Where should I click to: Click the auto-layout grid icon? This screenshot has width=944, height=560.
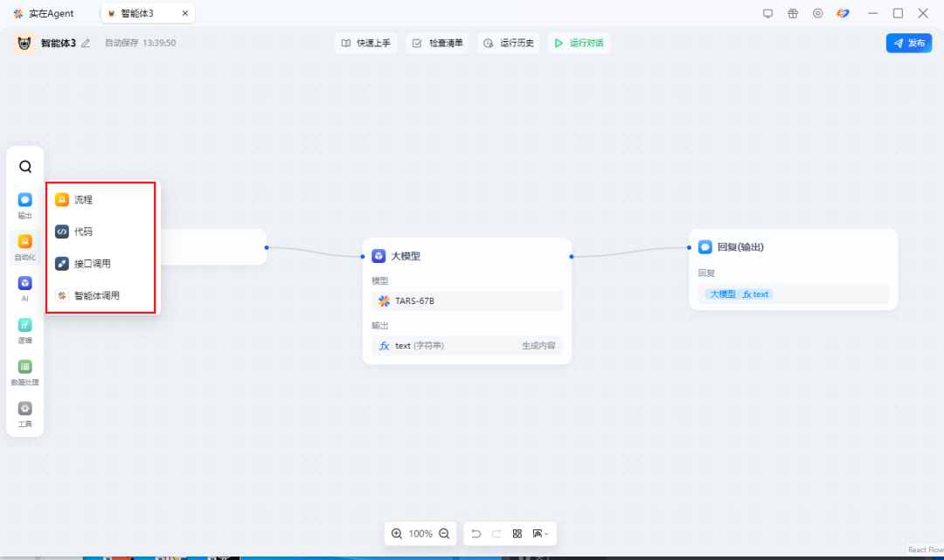click(517, 534)
